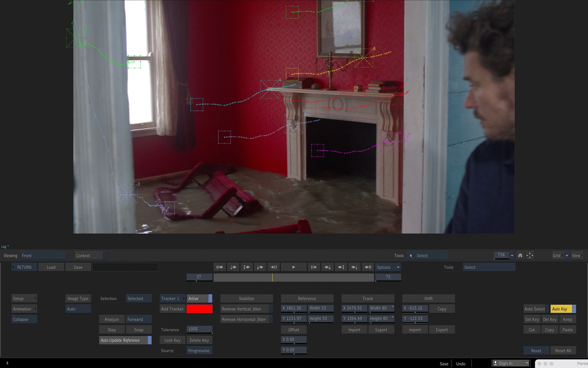Image resolution: width=588 pixels, height=368 pixels.
Task: Open the zoom percentage dropdown
Action: point(512,255)
